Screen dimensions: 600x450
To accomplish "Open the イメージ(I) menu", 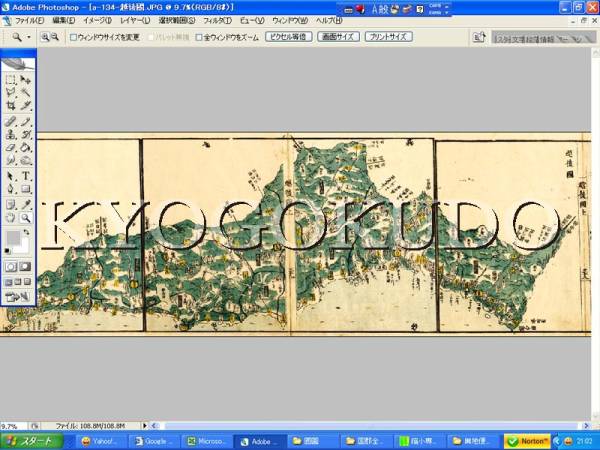I will tap(97, 21).
